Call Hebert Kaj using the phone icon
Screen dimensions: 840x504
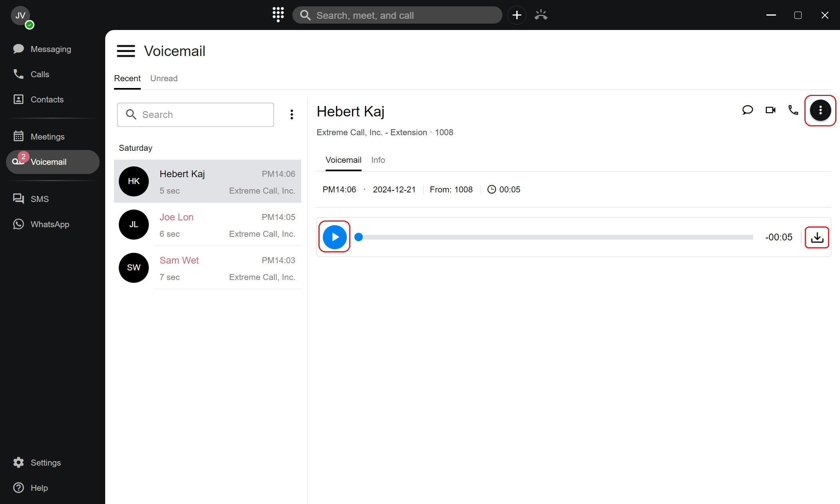click(x=793, y=110)
